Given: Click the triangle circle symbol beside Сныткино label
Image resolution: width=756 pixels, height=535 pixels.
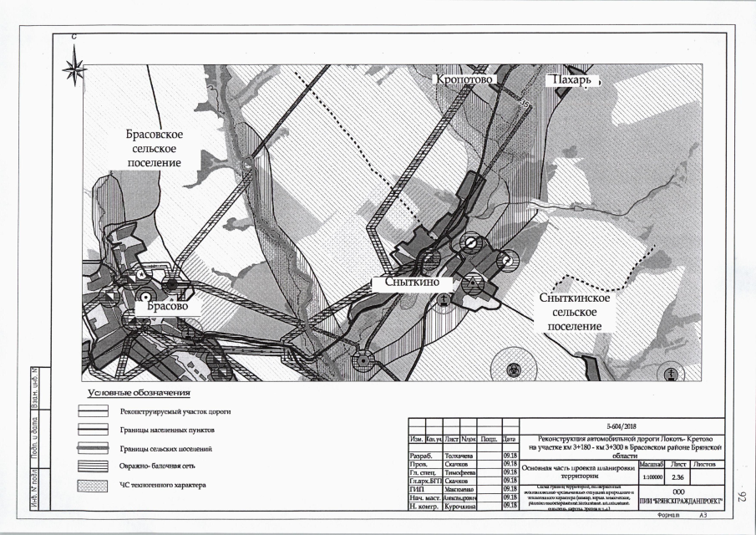Looking at the screenshot, I should click(473, 284).
